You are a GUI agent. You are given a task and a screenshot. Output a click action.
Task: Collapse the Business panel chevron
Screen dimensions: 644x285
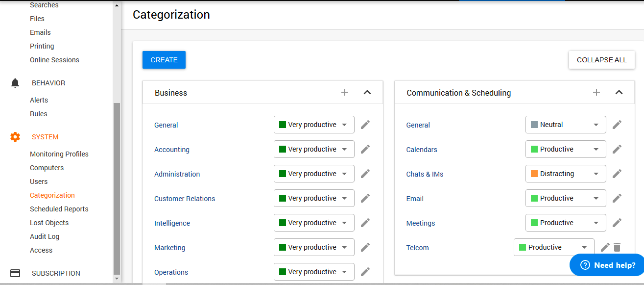[x=367, y=92]
